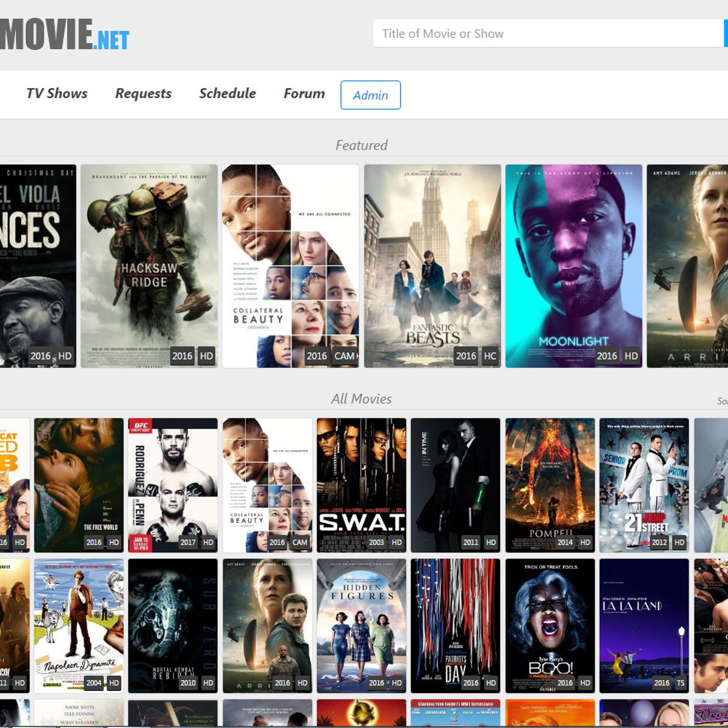Image resolution: width=728 pixels, height=728 pixels.
Task: Select the Pompeii movie thumbnail
Action: click(550, 485)
